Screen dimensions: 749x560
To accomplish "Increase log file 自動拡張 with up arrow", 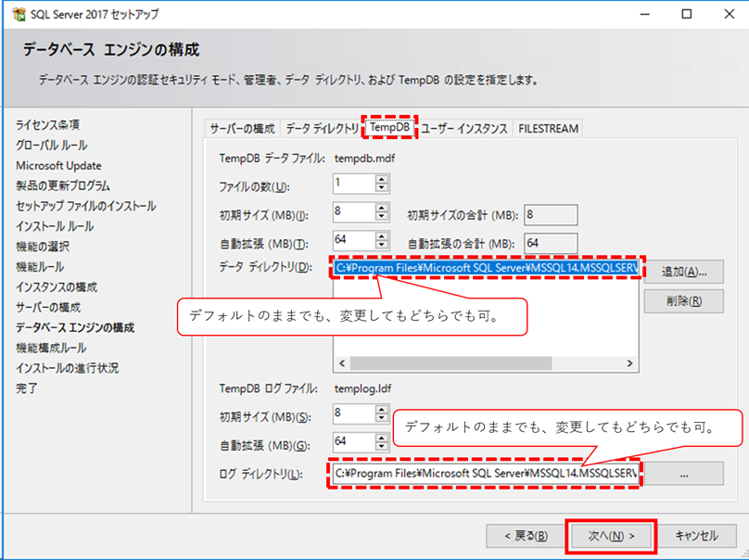I will [x=382, y=438].
